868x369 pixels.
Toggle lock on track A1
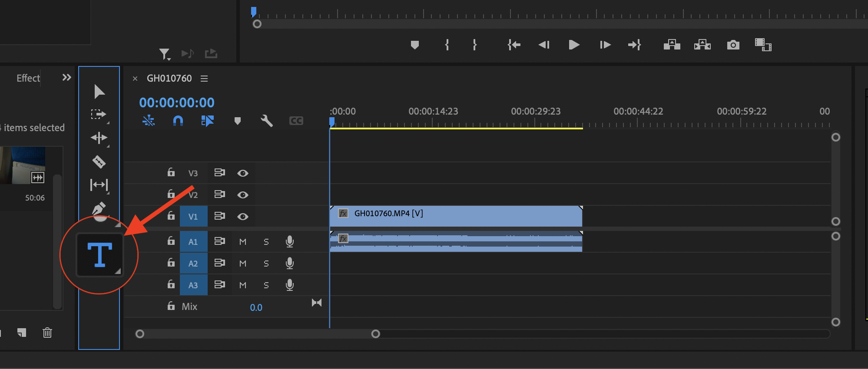coord(171,241)
